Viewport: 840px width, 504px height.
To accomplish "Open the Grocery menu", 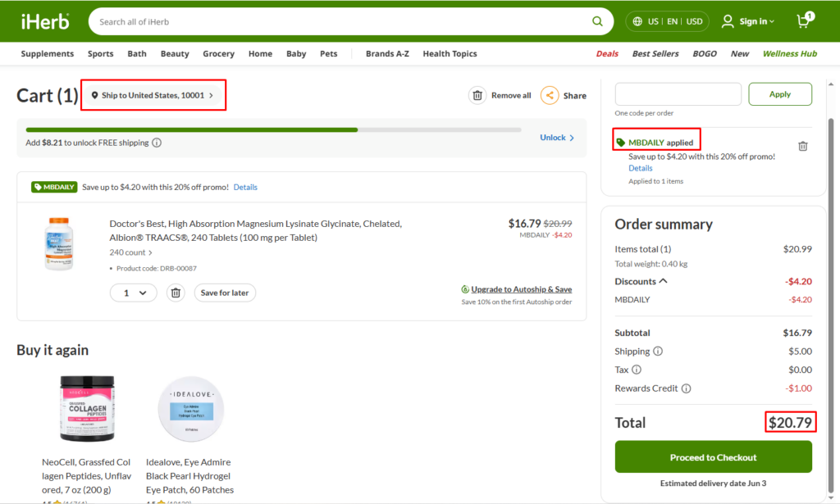I will coord(218,53).
